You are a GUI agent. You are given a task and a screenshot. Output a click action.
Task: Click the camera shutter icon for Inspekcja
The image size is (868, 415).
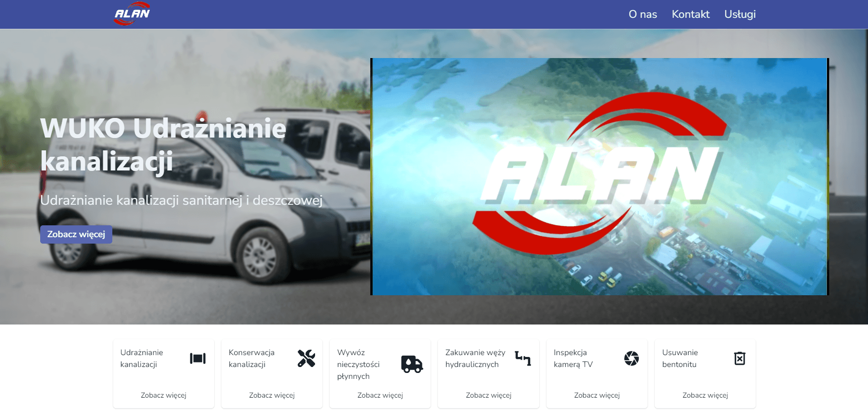click(x=631, y=358)
